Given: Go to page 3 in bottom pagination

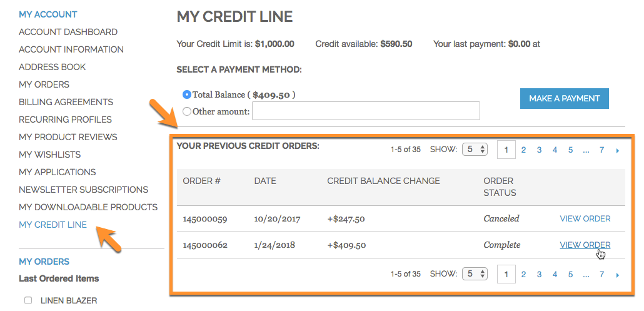Looking at the screenshot, I should coord(539,274).
